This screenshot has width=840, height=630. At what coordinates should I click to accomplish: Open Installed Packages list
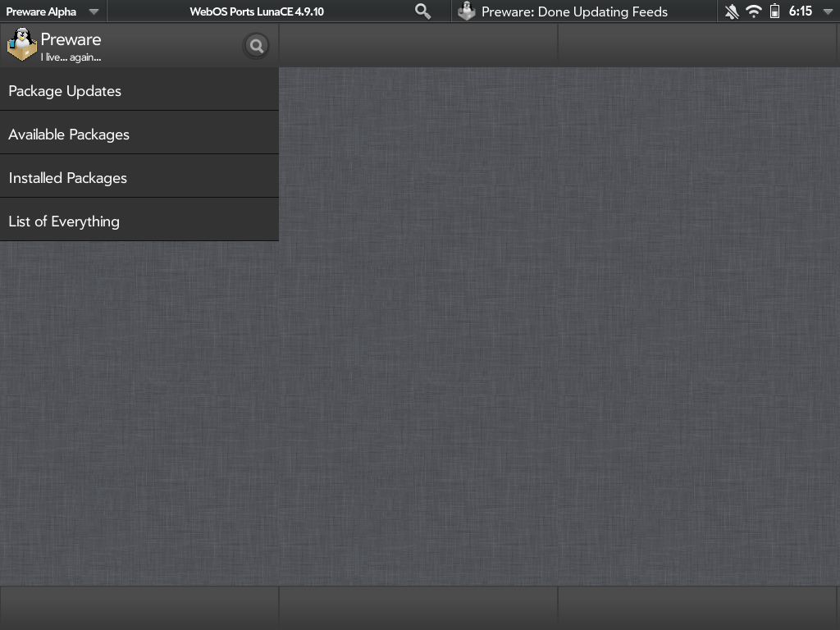(139, 176)
